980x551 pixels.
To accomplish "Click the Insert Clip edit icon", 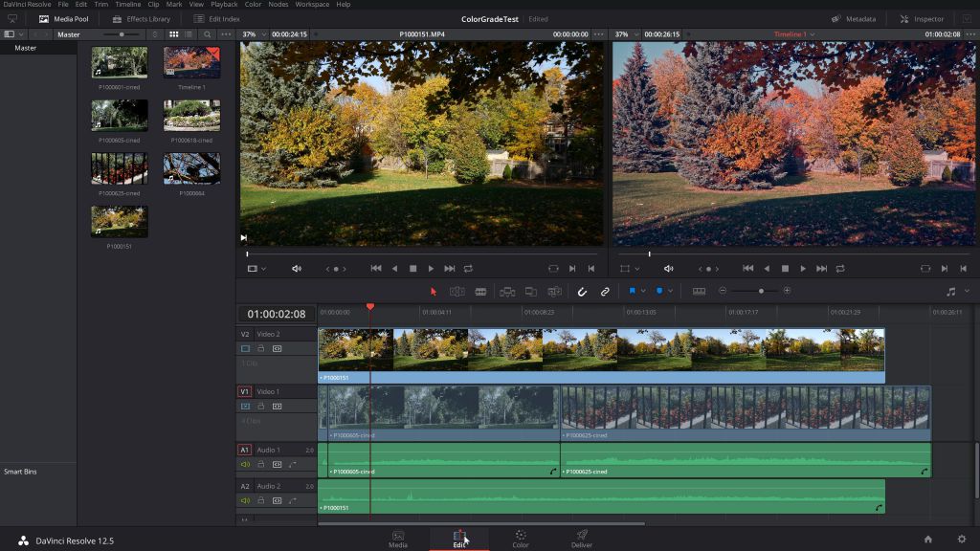I will tap(507, 291).
